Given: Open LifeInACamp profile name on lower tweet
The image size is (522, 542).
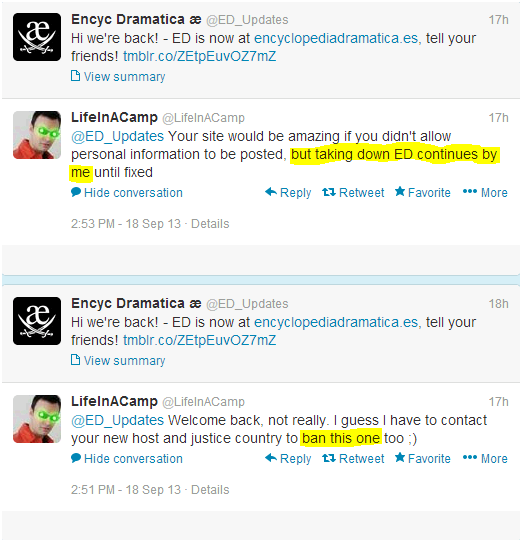Looking at the screenshot, I should point(114,401).
